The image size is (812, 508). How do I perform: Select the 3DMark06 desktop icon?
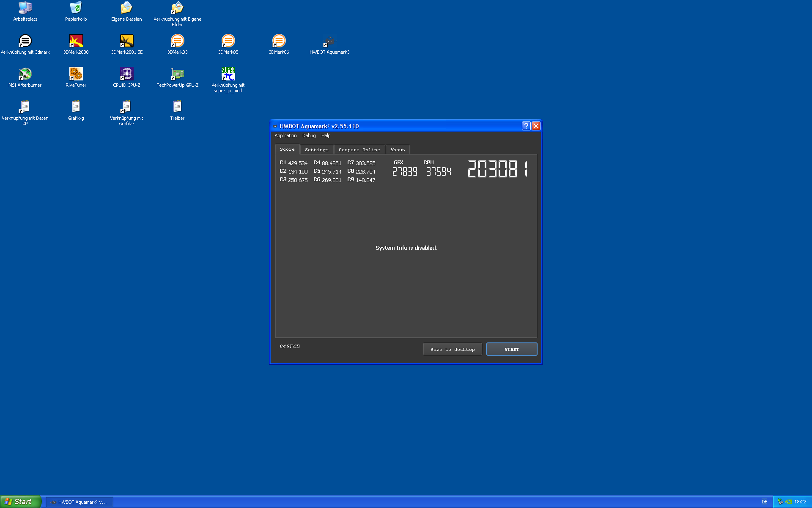[x=279, y=44]
